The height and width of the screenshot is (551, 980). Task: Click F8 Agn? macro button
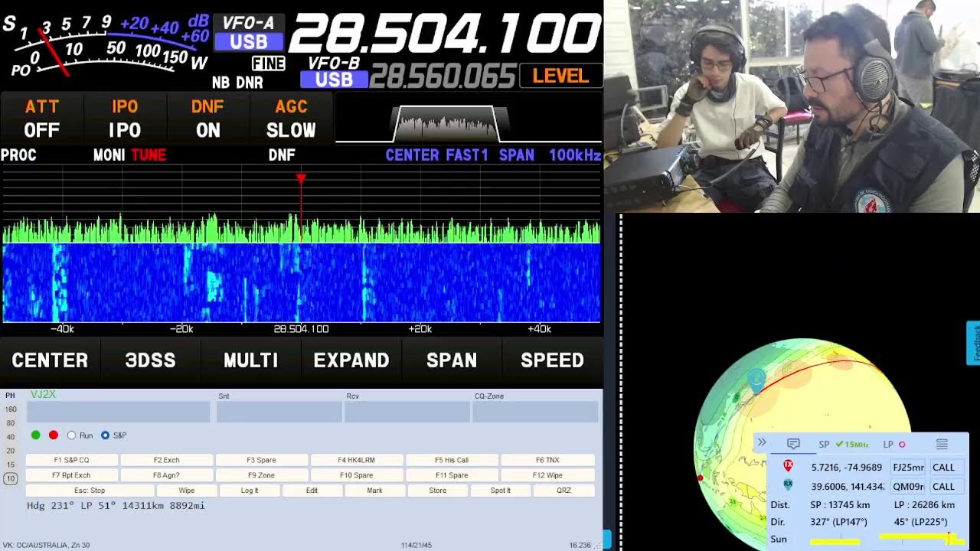click(x=166, y=475)
